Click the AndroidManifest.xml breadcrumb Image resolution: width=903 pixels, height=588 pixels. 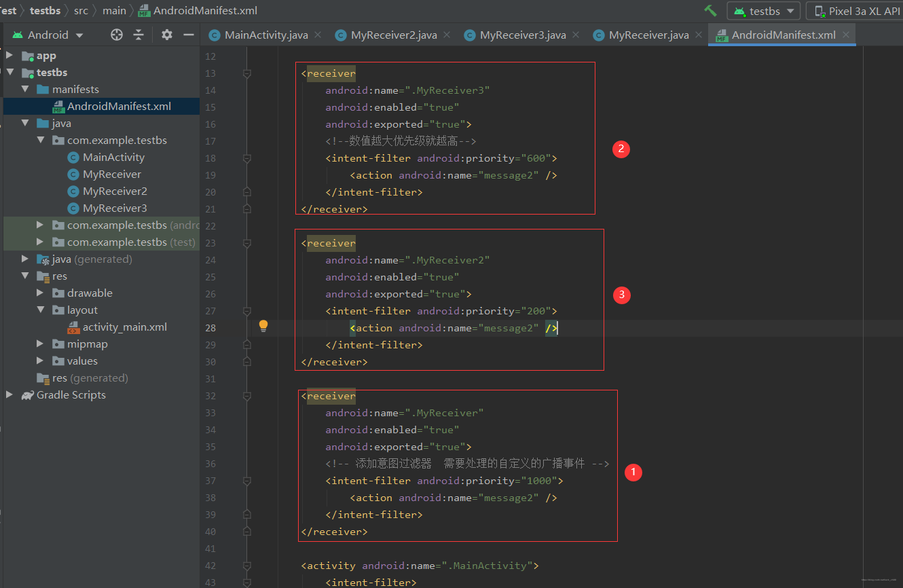[198, 10]
